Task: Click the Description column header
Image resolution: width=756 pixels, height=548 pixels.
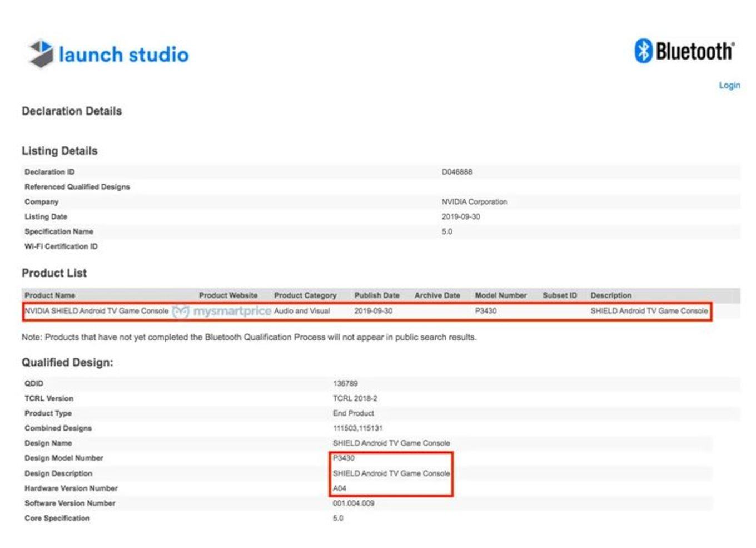Action: pos(611,295)
